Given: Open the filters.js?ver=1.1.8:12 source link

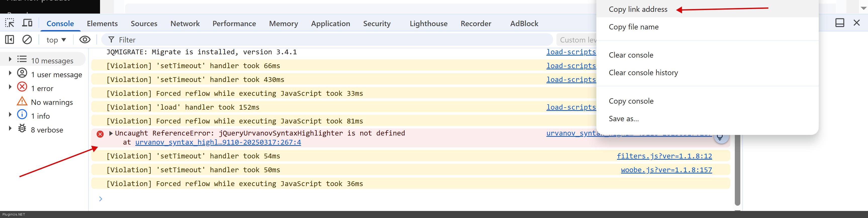Looking at the screenshot, I should 664,156.
